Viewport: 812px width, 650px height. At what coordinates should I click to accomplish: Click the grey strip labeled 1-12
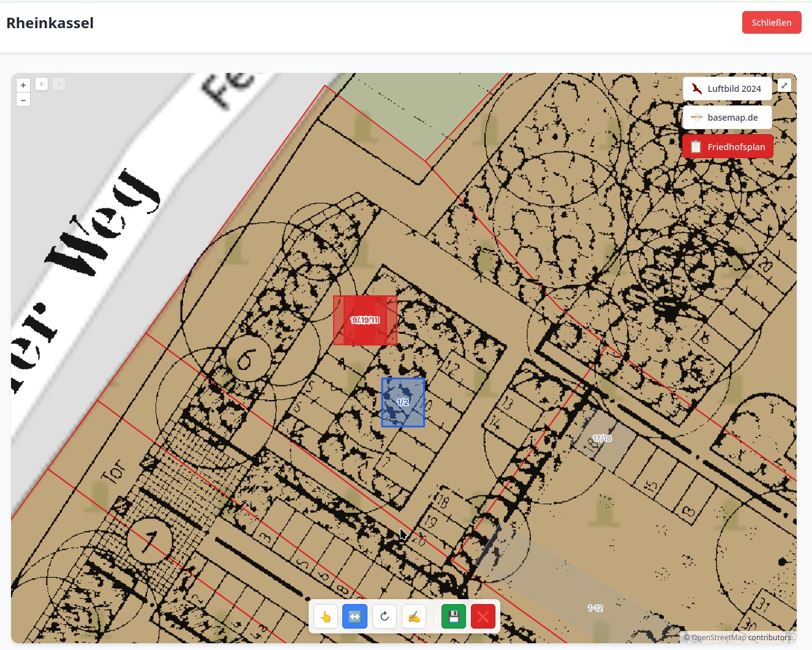pos(595,608)
